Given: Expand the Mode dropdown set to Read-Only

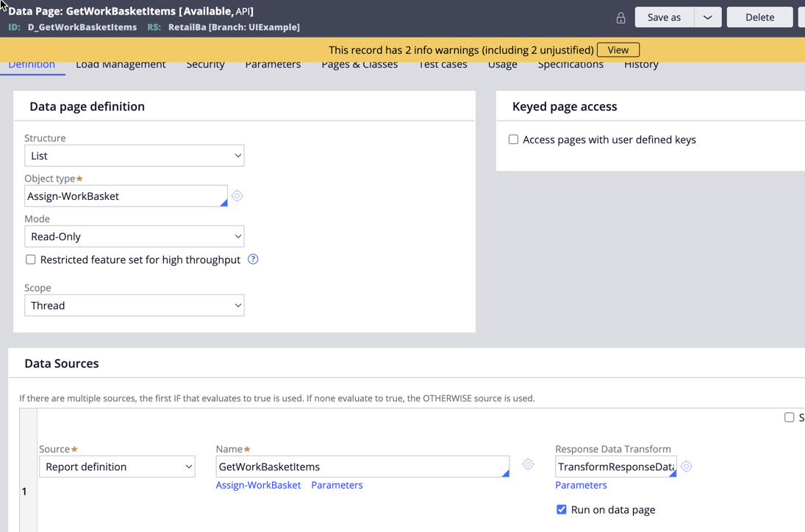Looking at the screenshot, I should point(134,237).
